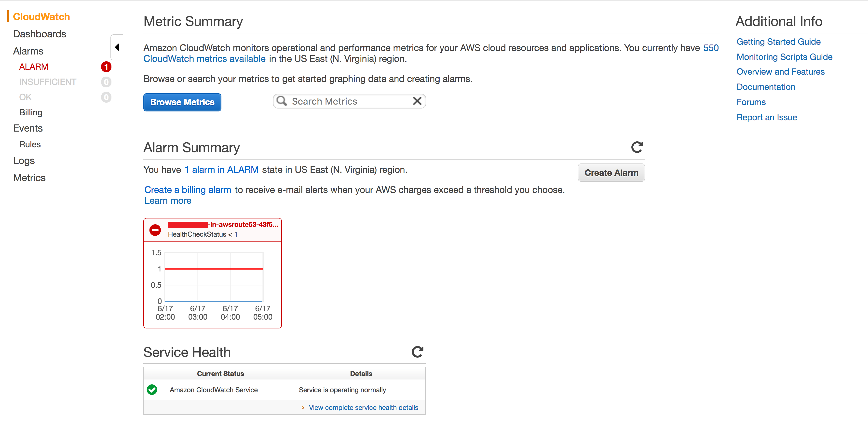The width and height of the screenshot is (868, 433).
Task: Click the 'HealthCheckStatus < 1' text
Action: point(203,234)
